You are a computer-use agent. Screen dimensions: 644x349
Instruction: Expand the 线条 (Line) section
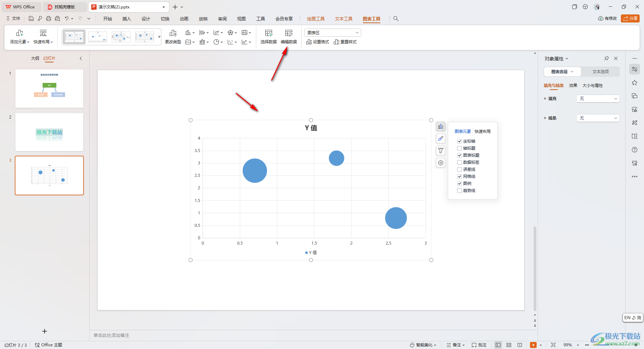click(545, 118)
